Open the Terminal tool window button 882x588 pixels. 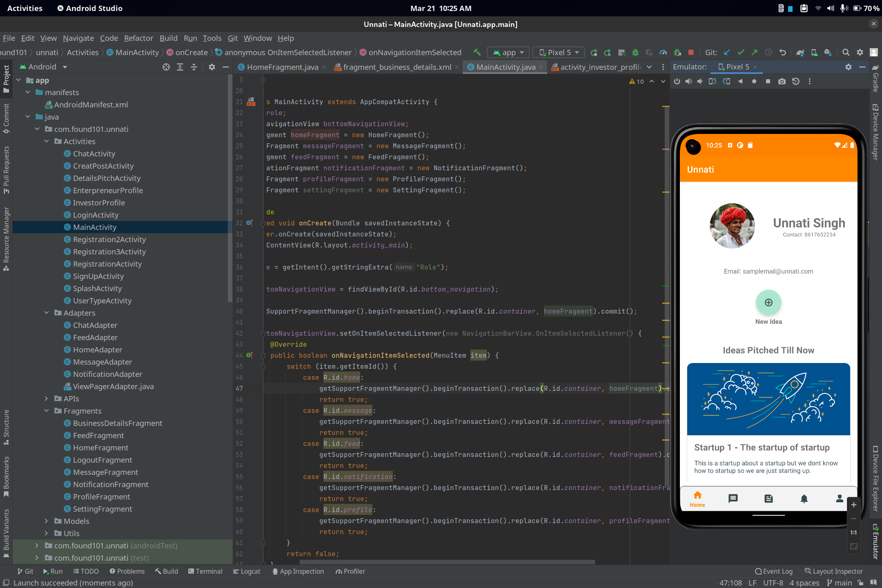(205, 571)
